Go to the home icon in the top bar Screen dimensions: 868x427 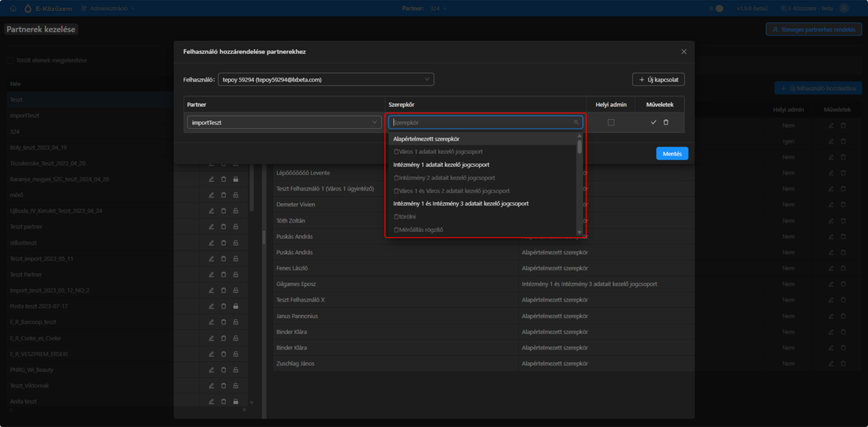(x=13, y=8)
